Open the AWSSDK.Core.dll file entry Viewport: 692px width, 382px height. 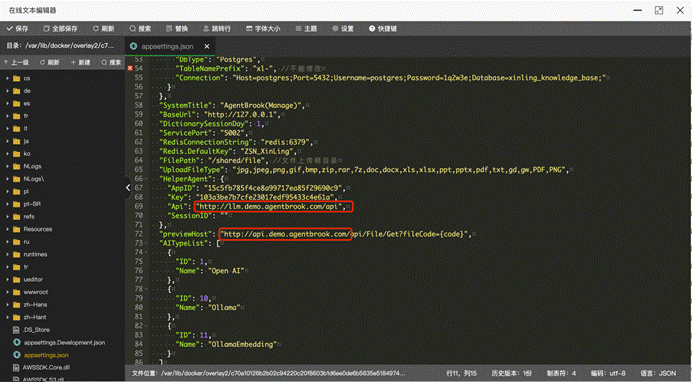pyautogui.click(x=47, y=367)
